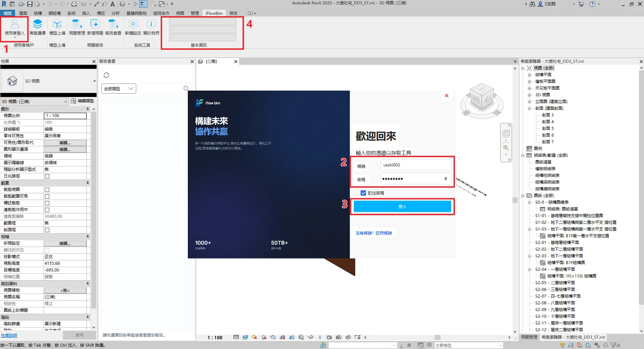This screenshot has width=644, height=349.
Task: Toggle the 遠裁剪作用中 checkbox
Action: click(x=47, y=210)
